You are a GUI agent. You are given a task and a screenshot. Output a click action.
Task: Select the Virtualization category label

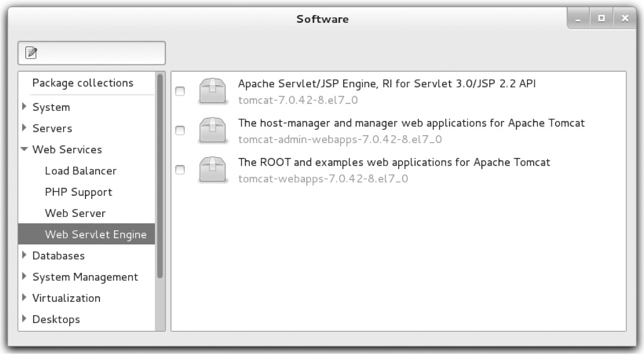67,298
